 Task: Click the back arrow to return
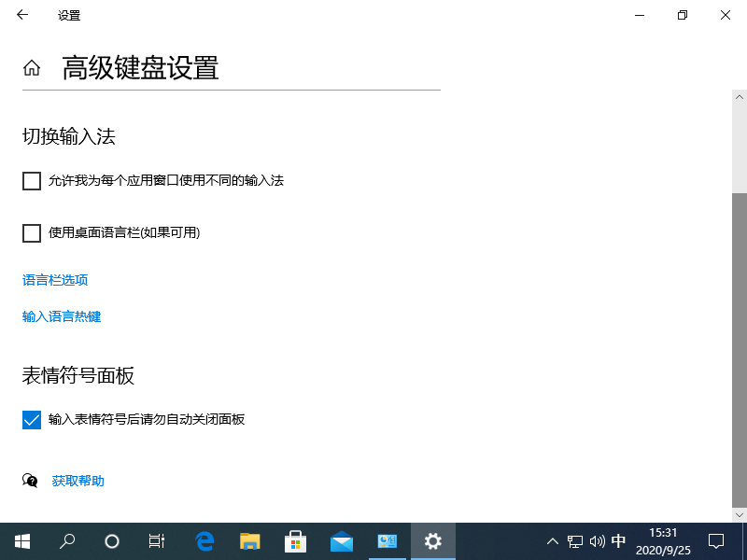tap(21, 15)
